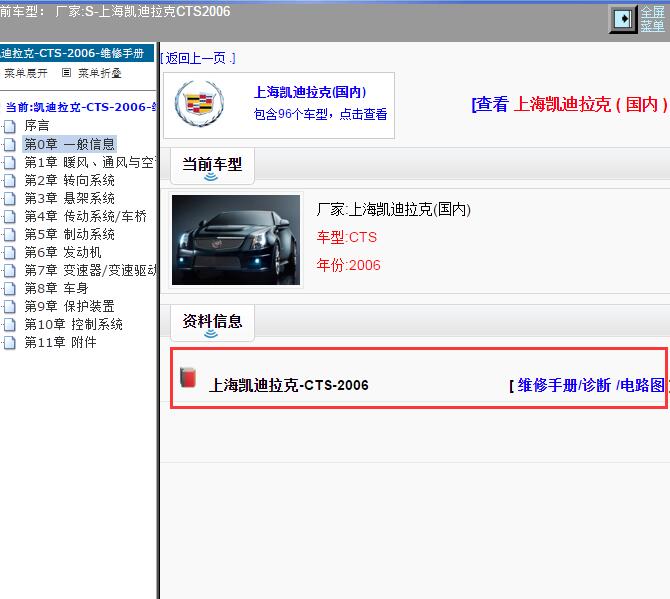The image size is (670, 599).
Task: Click the fullscreen toggle icon at top right
Action: point(623,19)
